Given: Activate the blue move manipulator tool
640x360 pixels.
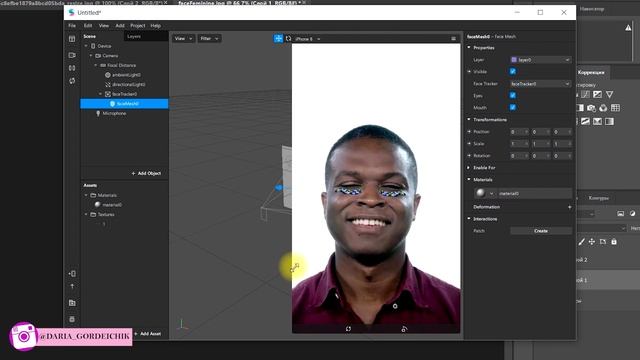Looking at the screenshot, I should pyautogui.click(x=278, y=38).
